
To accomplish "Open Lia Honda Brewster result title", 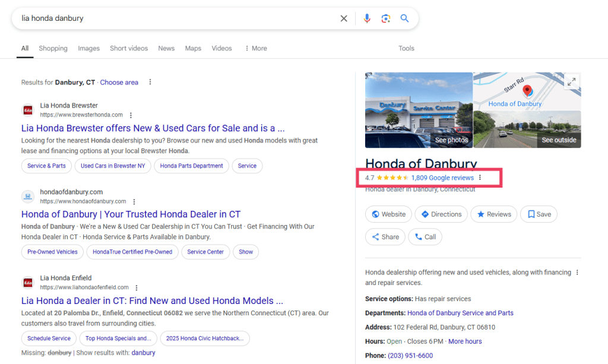I will (x=153, y=128).
